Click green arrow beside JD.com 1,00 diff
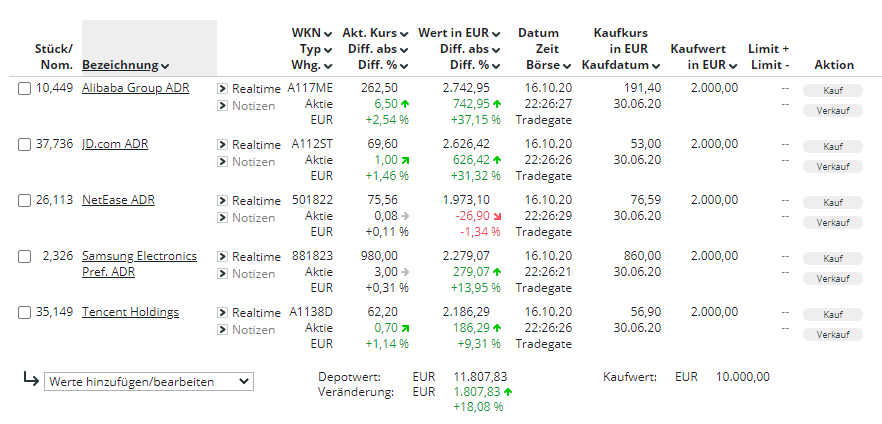This screenshot has height=424, width=882. tap(405, 160)
